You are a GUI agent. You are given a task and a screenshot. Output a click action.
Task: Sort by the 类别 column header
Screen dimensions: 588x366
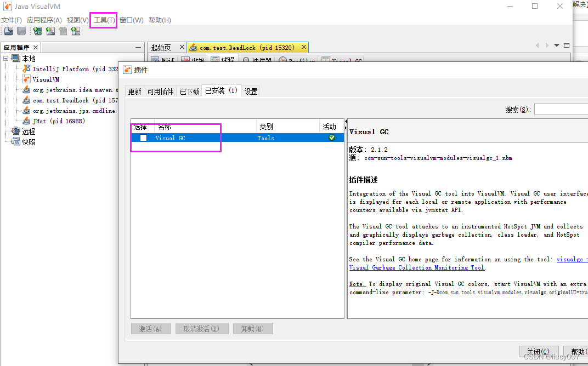pos(288,127)
